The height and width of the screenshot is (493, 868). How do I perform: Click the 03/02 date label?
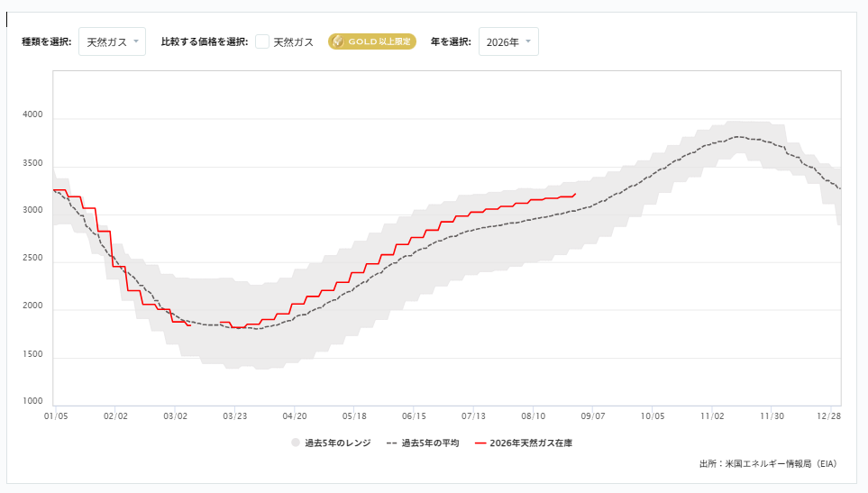click(x=176, y=416)
